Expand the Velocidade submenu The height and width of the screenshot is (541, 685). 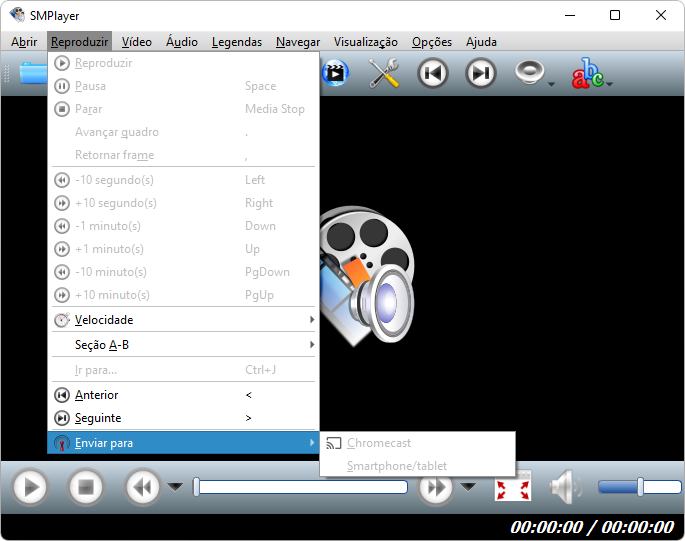coord(183,320)
